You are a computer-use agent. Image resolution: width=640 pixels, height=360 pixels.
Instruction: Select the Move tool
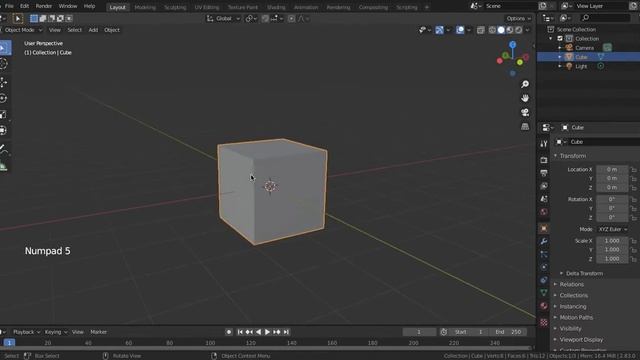(4, 82)
